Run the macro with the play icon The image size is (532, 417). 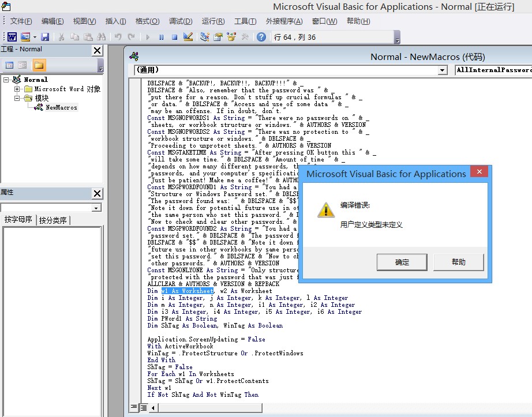[148, 36]
